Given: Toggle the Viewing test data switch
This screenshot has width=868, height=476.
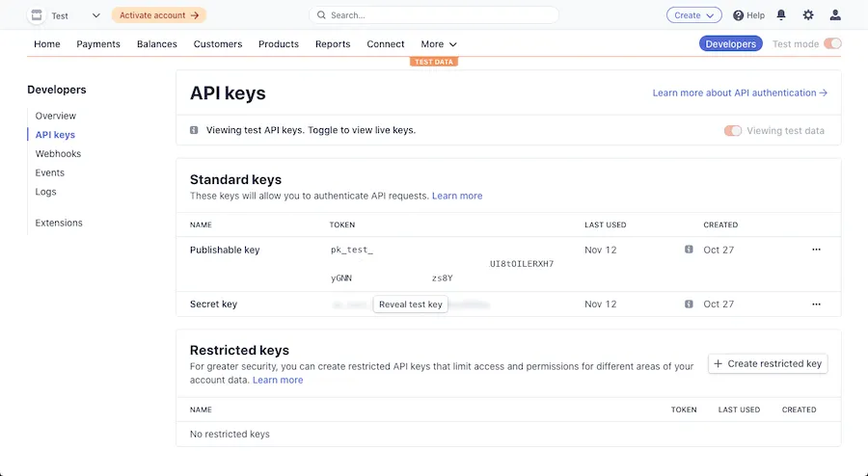Looking at the screenshot, I should (x=732, y=130).
